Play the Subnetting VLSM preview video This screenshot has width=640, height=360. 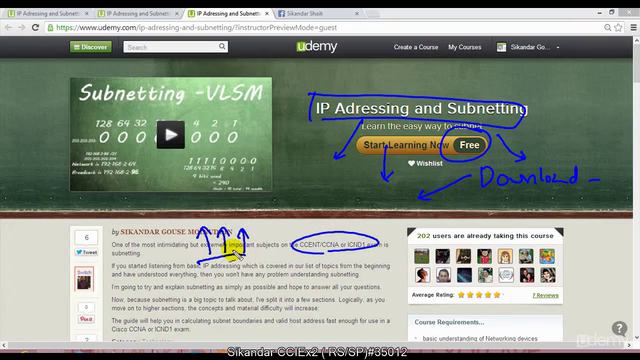[x=171, y=135]
